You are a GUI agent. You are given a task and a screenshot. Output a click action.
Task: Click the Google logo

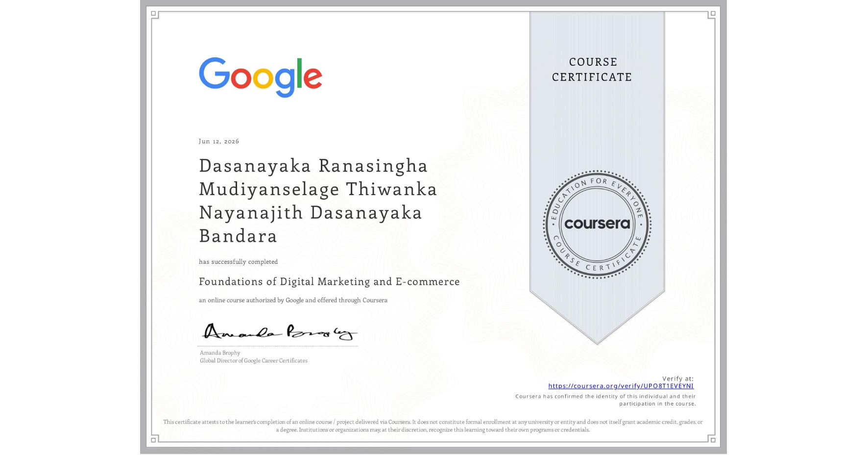(x=260, y=77)
